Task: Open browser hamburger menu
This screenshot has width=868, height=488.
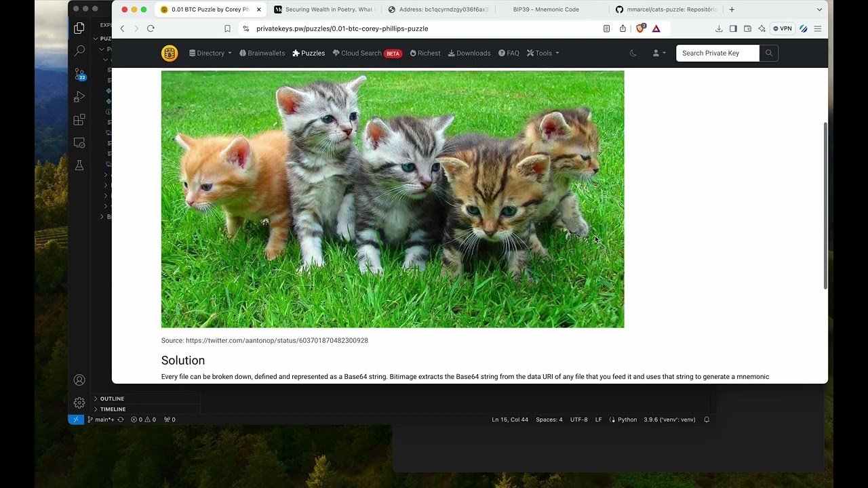Action: point(818,28)
